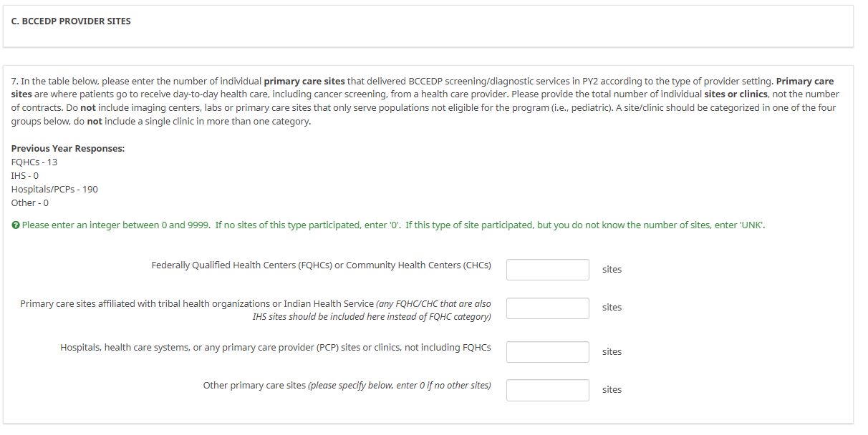This screenshot has width=868, height=435.
Task: Click the green help question mark icon
Action: tap(15, 225)
